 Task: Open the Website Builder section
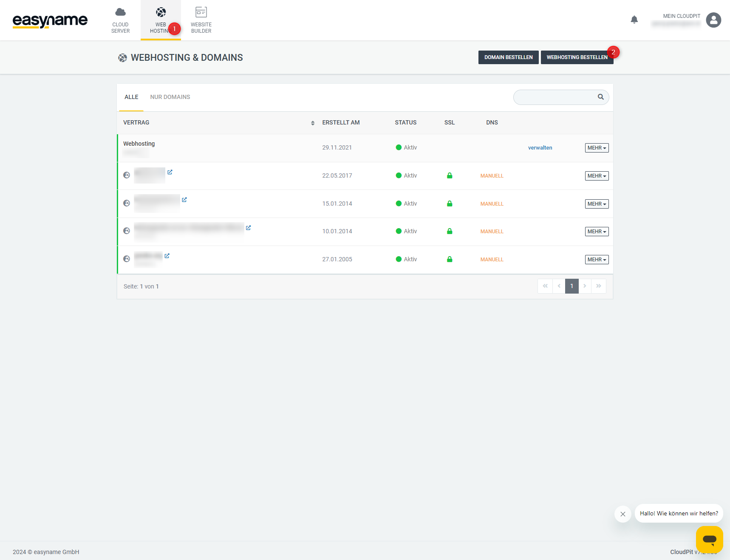pyautogui.click(x=201, y=20)
